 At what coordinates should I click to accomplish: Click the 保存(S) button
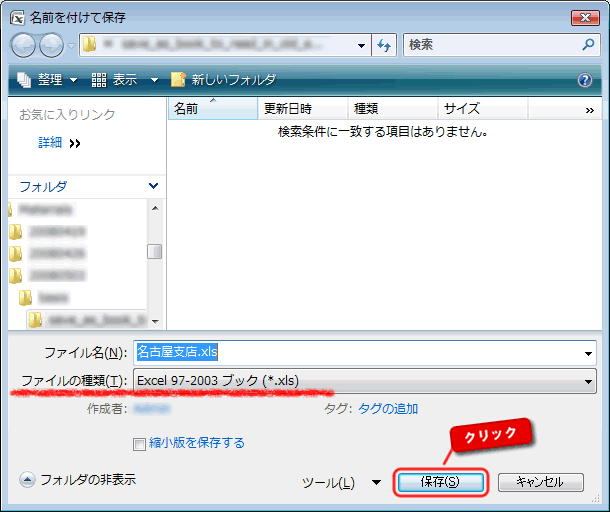point(440,482)
